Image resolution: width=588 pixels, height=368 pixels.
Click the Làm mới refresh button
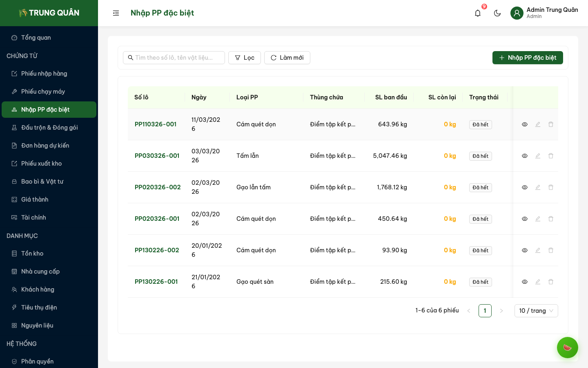click(x=287, y=58)
